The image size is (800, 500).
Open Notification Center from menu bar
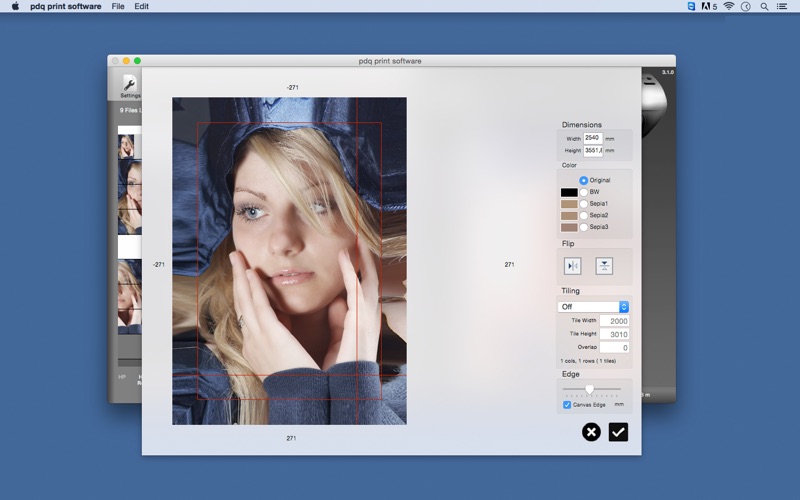coord(784,6)
